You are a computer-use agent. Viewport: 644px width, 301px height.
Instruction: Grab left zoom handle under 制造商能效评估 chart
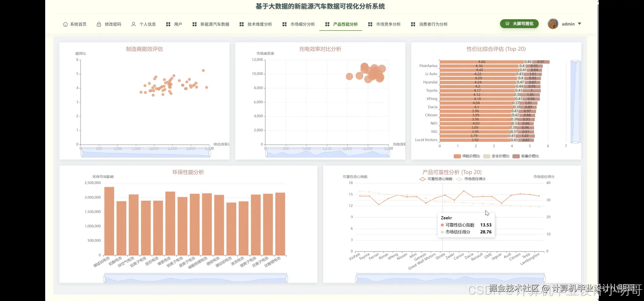click(x=82, y=154)
